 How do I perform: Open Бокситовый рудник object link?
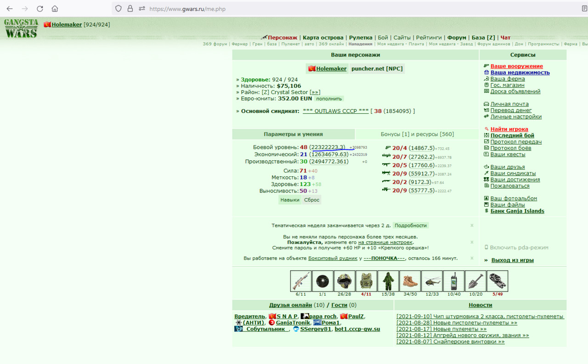tap(333, 258)
